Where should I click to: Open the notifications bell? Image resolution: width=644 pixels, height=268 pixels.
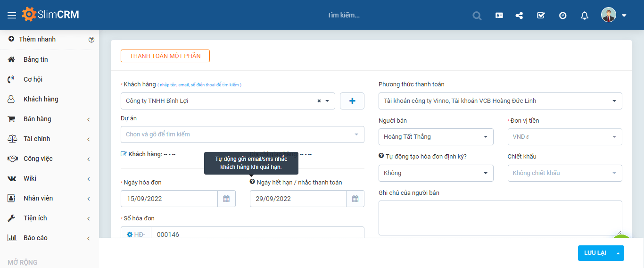pos(585,16)
